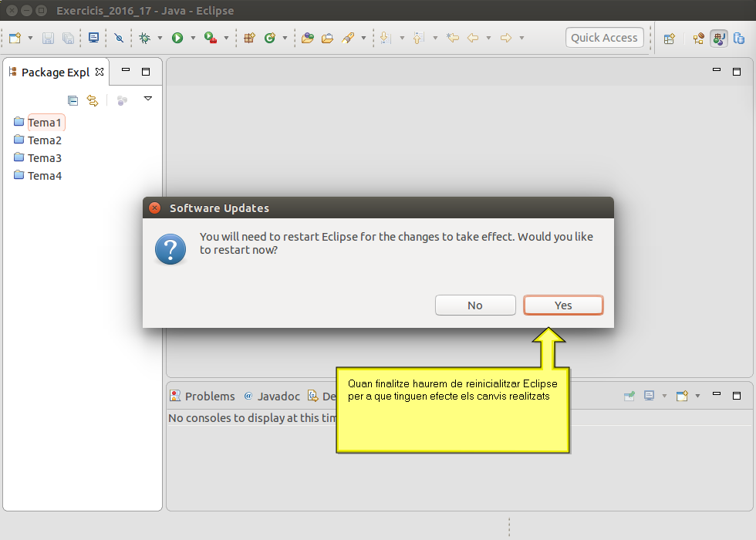Close the Software Updates dialog

[x=155, y=208]
